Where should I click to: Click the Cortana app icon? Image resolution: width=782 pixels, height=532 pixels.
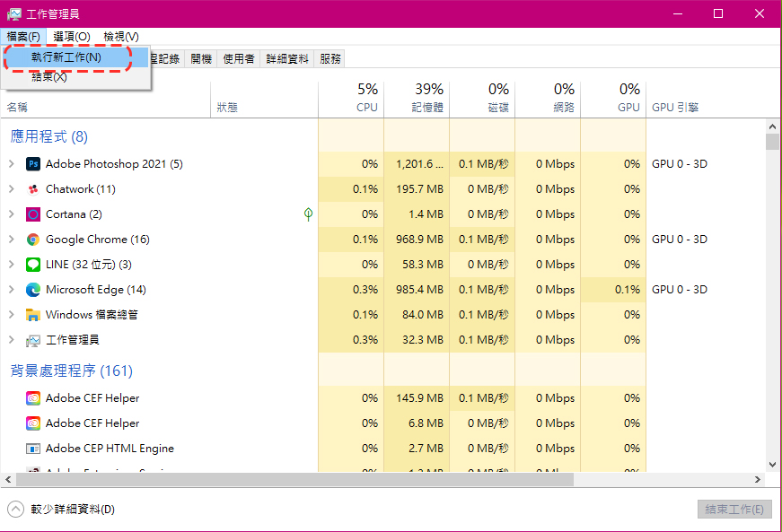[33, 214]
